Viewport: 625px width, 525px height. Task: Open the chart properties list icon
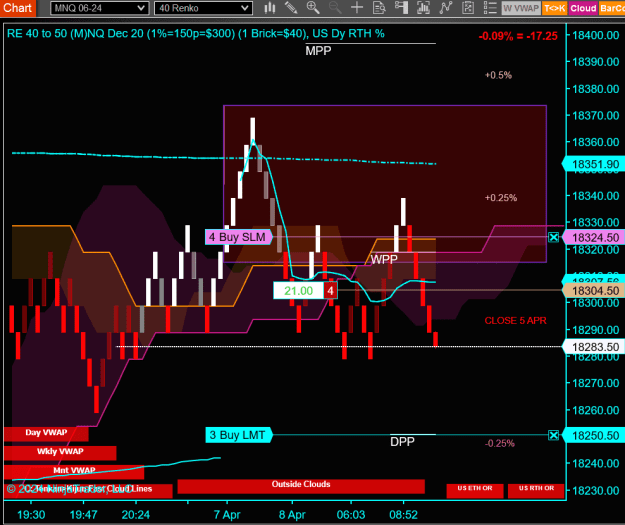(490, 8)
